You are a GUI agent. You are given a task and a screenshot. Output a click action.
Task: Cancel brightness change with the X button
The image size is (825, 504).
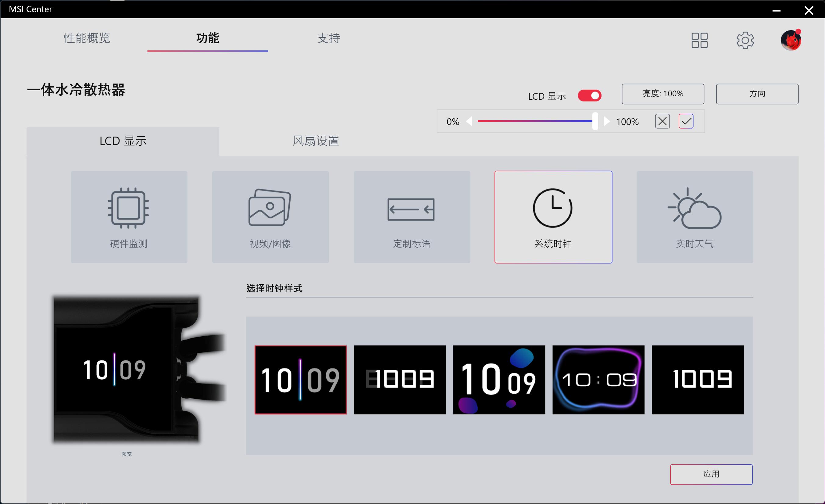[662, 121]
